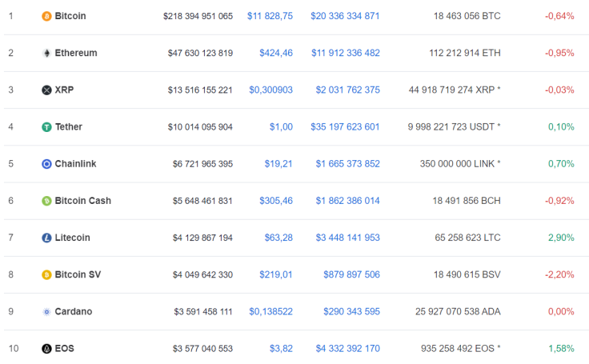Click XRP price $0,300903
This screenshot has height=364, width=589.
coord(270,90)
